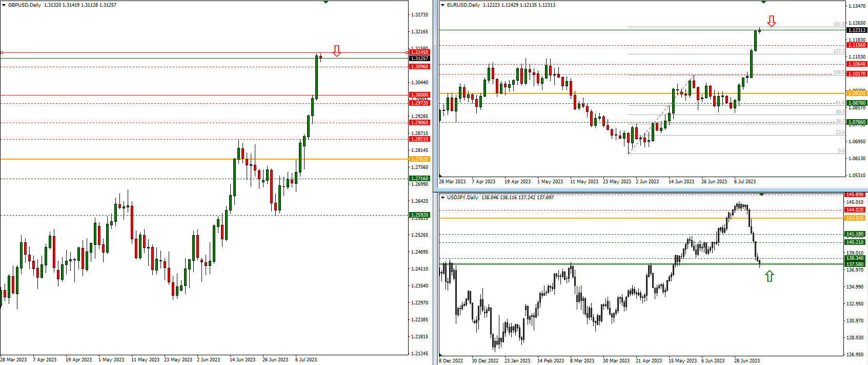Select the 138.340 green price label

click(855, 258)
